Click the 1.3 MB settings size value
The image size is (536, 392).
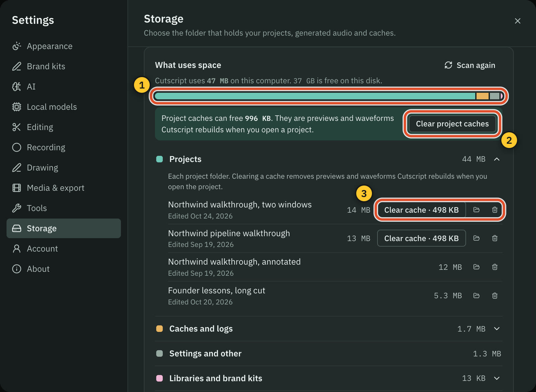click(x=487, y=353)
